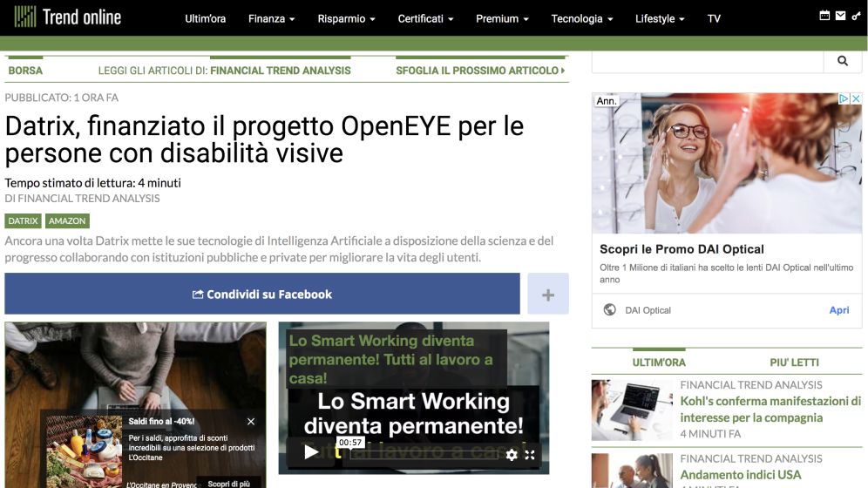
Task: Expand the Risparmio menu
Action: tap(347, 19)
